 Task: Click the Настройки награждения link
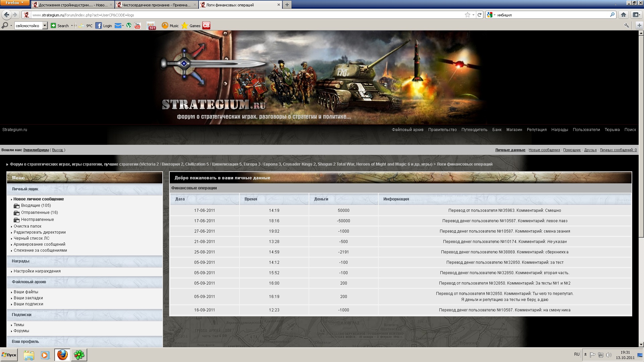coord(37,271)
